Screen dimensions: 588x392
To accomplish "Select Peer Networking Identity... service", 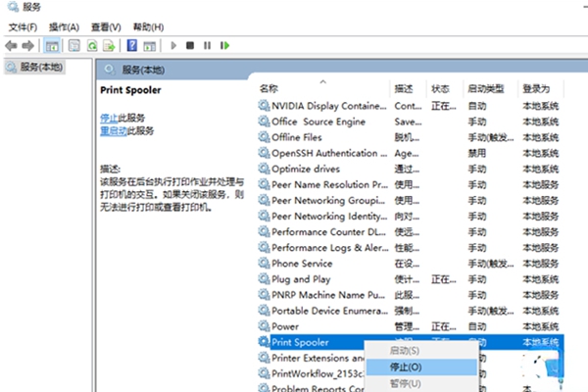I will tap(329, 216).
